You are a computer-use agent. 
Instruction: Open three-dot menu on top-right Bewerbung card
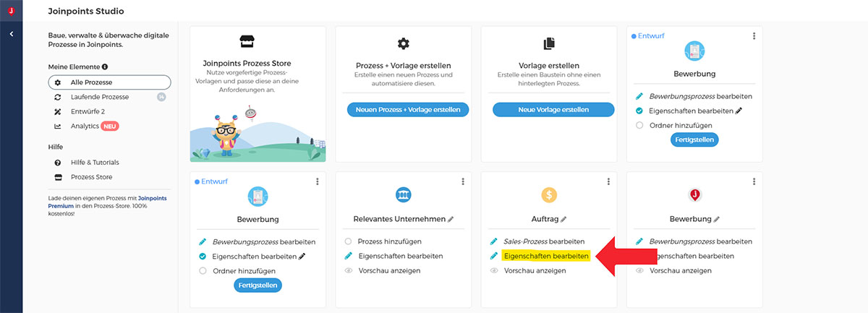(754, 36)
